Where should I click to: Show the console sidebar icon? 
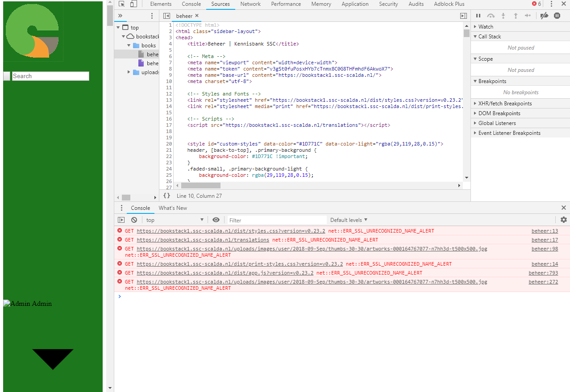[x=121, y=220]
